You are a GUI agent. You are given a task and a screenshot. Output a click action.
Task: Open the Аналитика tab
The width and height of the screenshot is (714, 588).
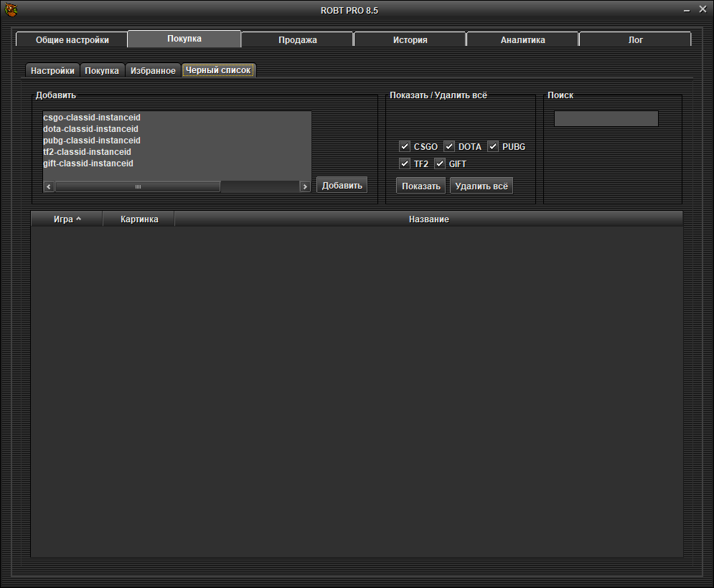522,40
